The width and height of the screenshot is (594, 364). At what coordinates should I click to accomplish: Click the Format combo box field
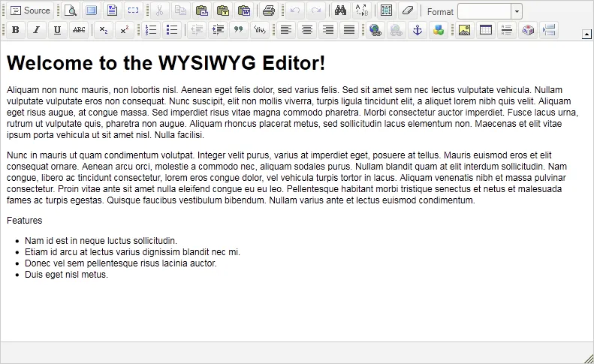pyautogui.click(x=484, y=11)
